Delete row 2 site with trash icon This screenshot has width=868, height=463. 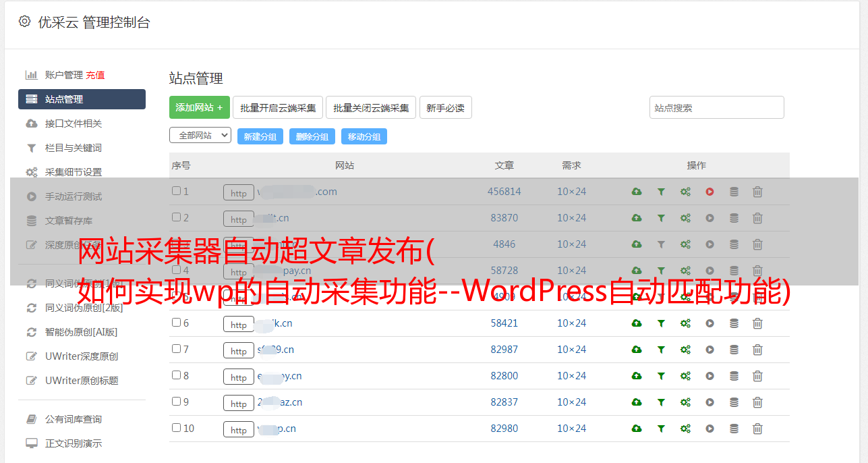[757, 218]
